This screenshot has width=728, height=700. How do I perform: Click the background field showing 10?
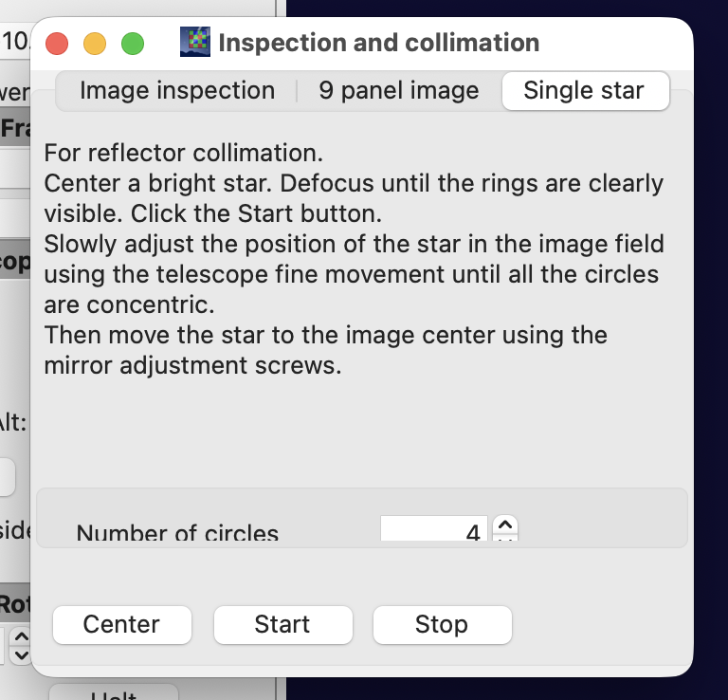15,42
